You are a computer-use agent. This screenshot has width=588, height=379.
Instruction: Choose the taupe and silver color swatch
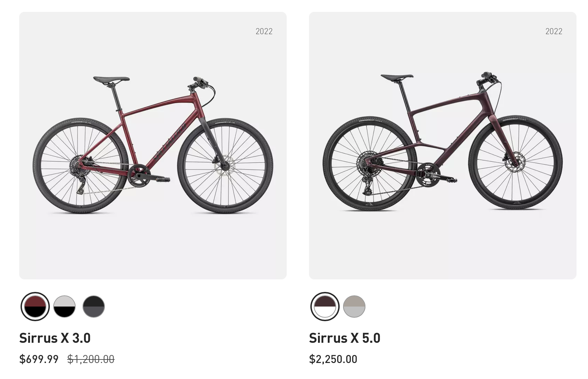[354, 307]
